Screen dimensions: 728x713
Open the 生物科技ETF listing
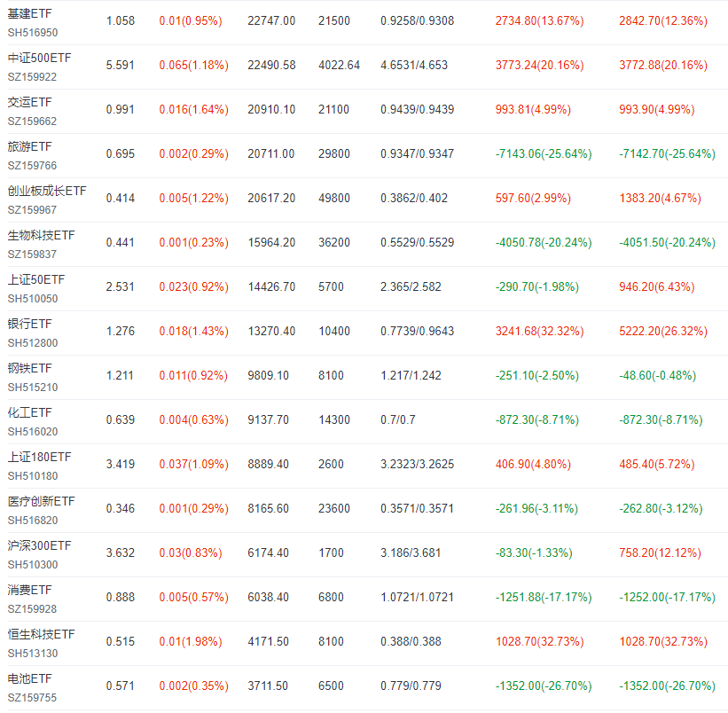41,235
